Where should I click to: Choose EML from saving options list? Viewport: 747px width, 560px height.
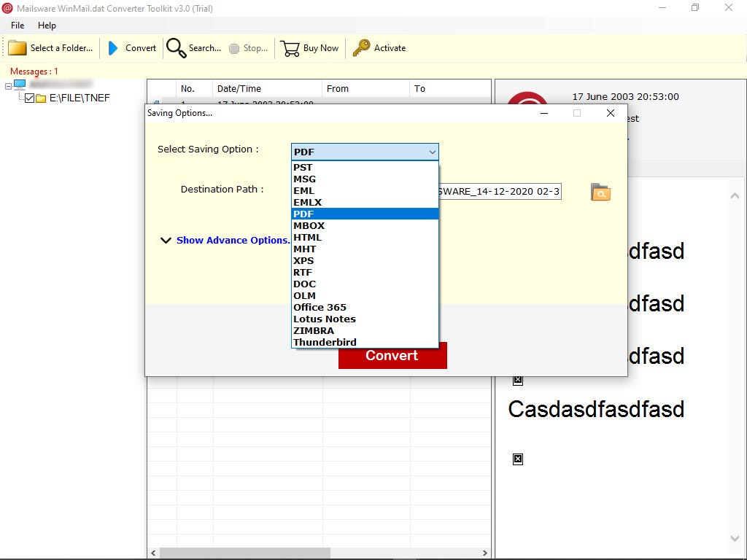pyautogui.click(x=365, y=190)
